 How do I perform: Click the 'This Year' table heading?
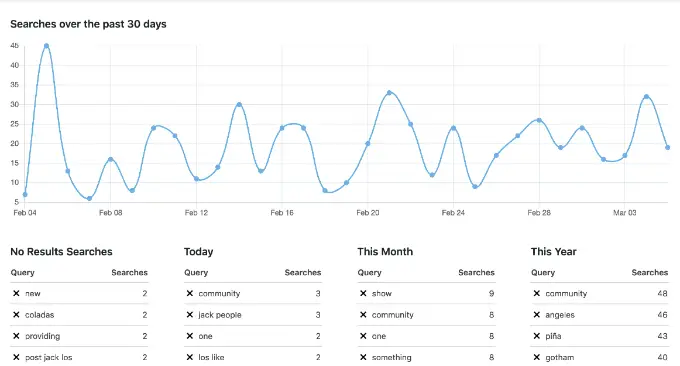point(553,252)
